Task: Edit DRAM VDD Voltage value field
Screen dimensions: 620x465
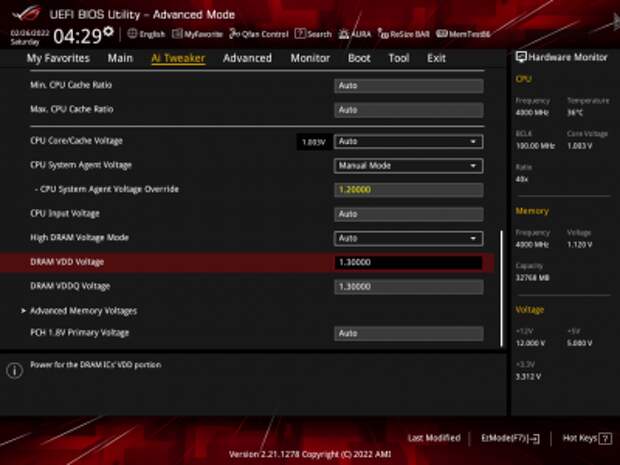Action: 408,263
